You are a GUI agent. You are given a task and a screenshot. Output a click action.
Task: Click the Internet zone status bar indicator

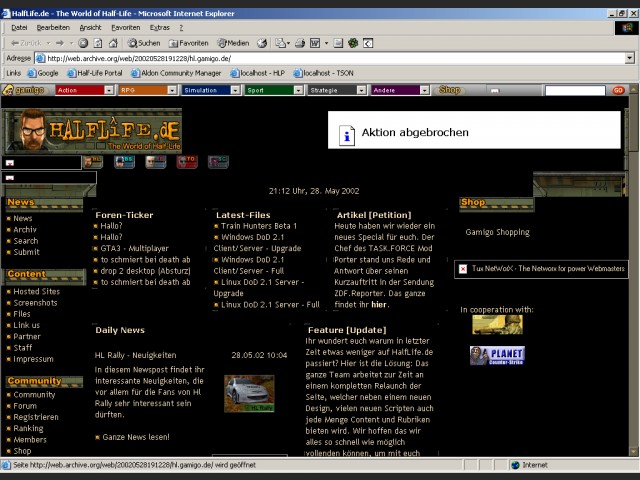click(530, 465)
